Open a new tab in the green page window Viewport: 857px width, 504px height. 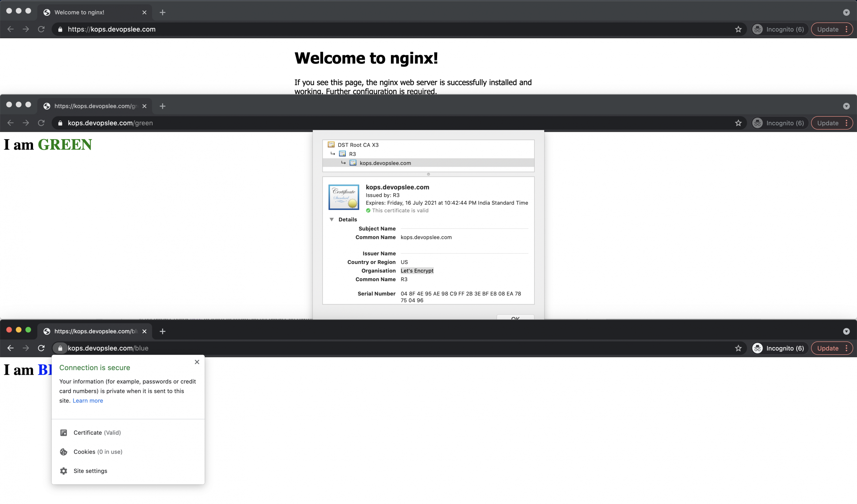162,106
